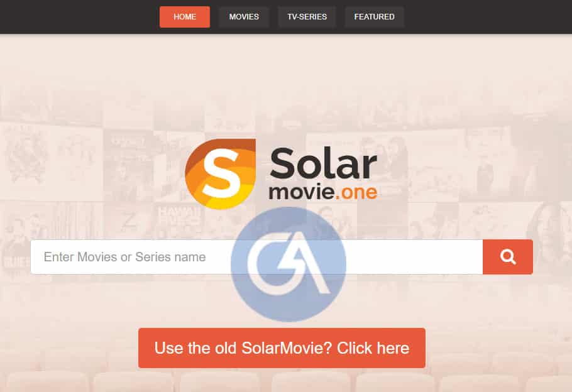Click the dark navigation bar before HOME
The image size is (572, 392).
[x=80, y=17]
